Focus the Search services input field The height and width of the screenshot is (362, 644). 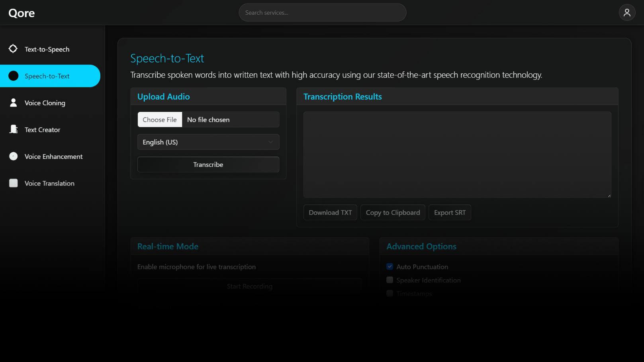click(x=322, y=13)
